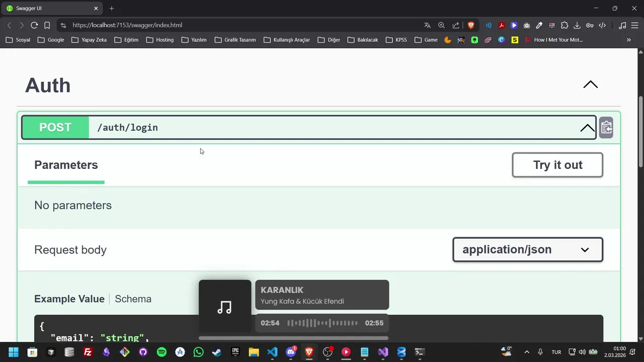Image resolution: width=644 pixels, height=362 pixels.
Task: Open the Kullanışlı Araçlar bookmarks folder
Action: [x=286, y=40]
